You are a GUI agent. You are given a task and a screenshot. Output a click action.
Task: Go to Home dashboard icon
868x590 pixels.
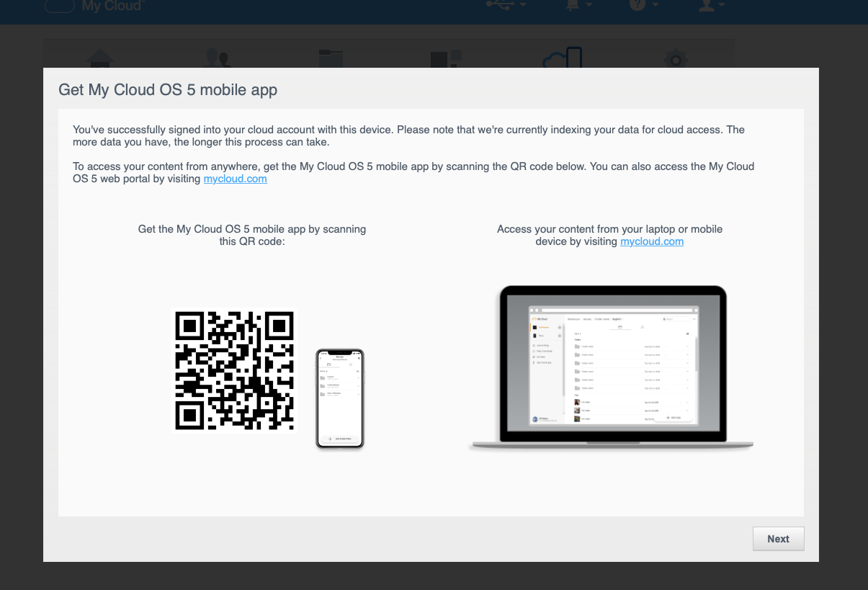tap(100, 58)
